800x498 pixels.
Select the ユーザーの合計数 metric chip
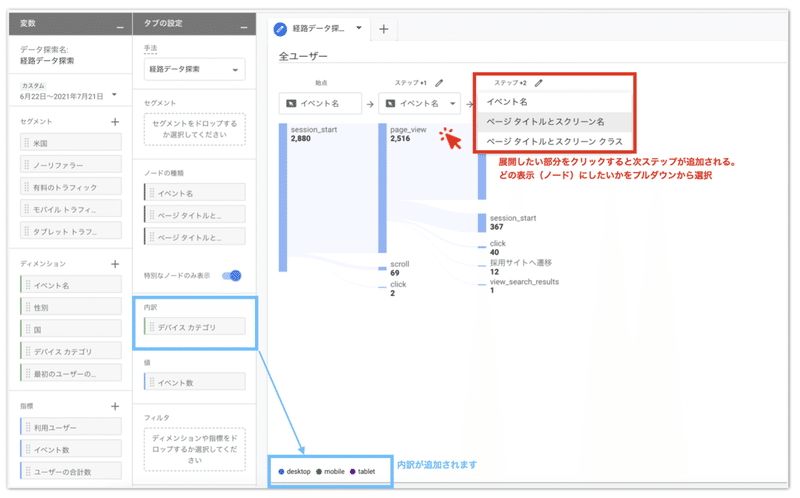pos(71,471)
